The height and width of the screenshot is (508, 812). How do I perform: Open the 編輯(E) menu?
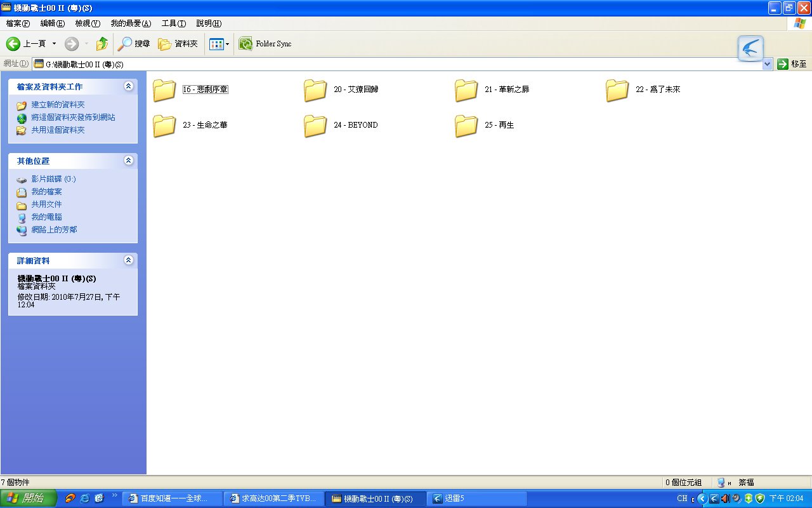coord(53,23)
